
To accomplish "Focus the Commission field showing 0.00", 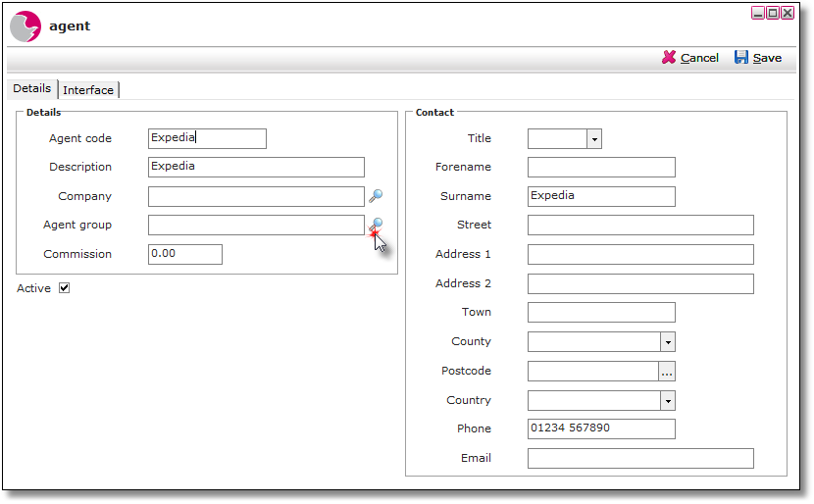I will pyautogui.click(x=185, y=254).
